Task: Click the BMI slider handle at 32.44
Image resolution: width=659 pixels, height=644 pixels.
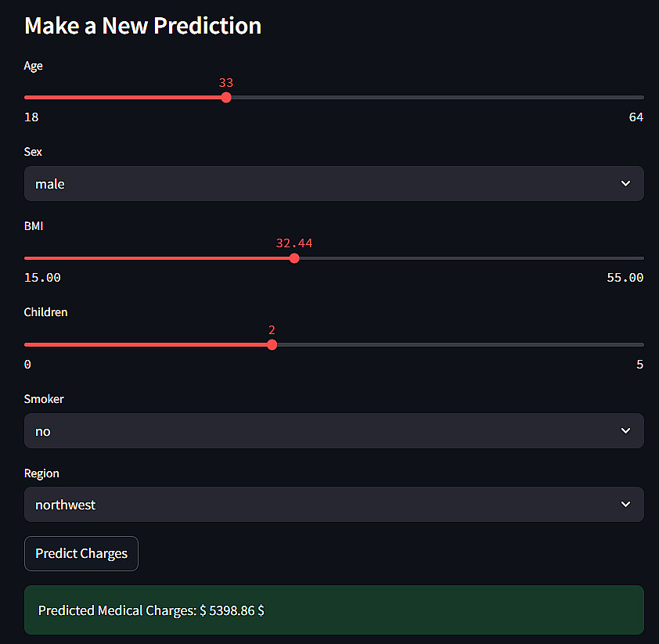Action: click(294, 258)
